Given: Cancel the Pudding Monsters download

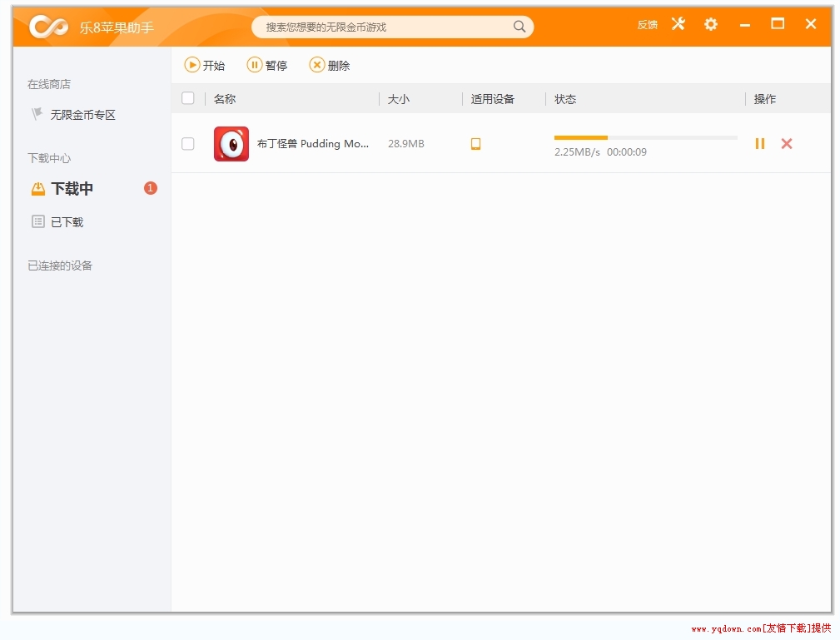Looking at the screenshot, I should click(x=787, y=144).
